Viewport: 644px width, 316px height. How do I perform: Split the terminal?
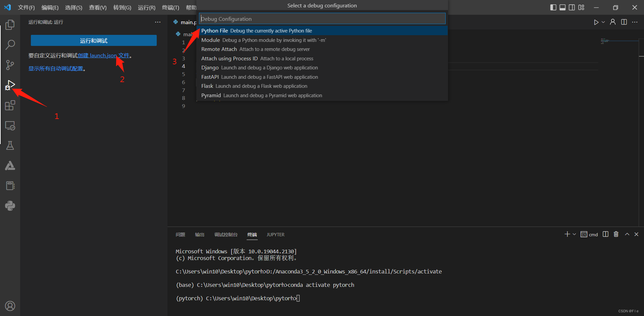[605, 234]
